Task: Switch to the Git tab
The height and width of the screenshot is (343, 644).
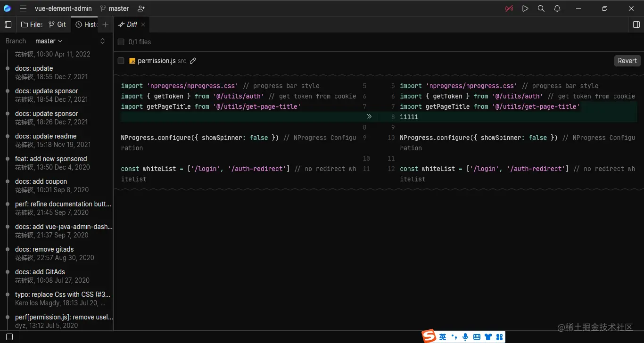Action: 57,24
